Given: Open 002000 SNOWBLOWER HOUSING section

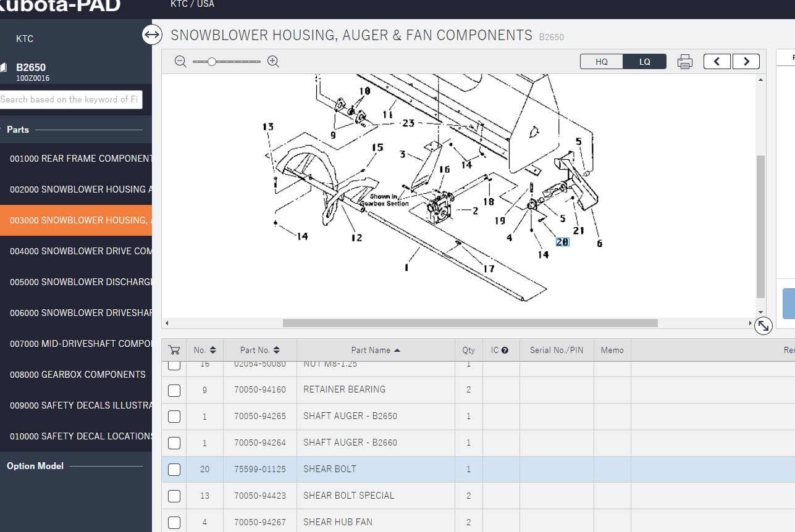Looking at the screenshot, I should pyautogui.click(x=76, y=189).
